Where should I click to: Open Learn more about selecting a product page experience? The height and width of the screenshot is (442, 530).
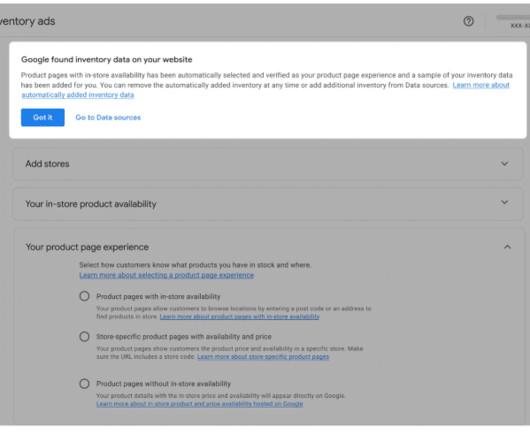coord(167,275)
